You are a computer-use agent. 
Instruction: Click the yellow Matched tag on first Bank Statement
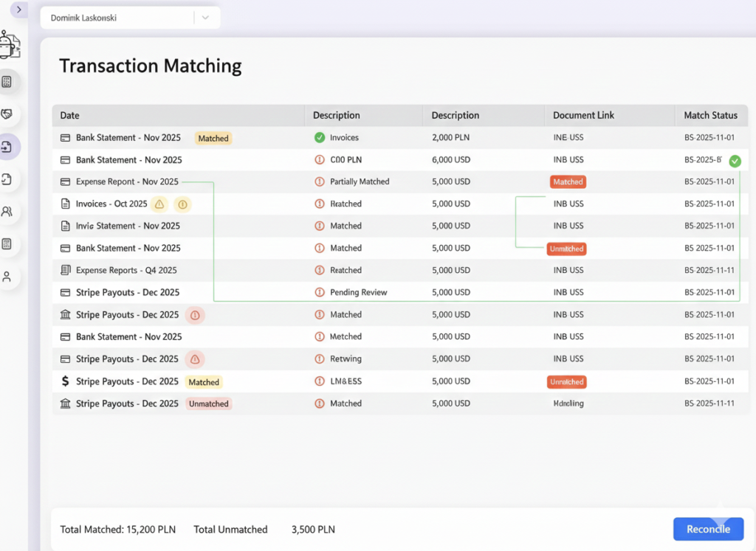point(213,138)
